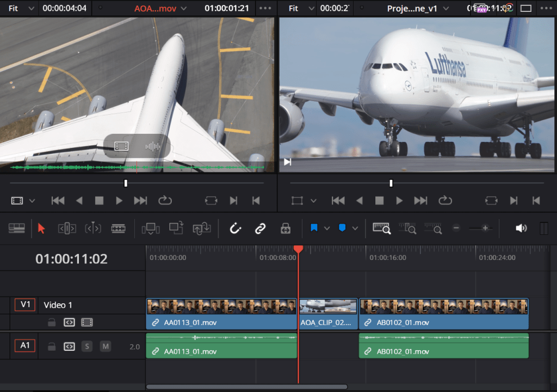Viewport: 557px width, 392px height.
Task: Lock the Video 1 track
Action: (x=52, y=322)
